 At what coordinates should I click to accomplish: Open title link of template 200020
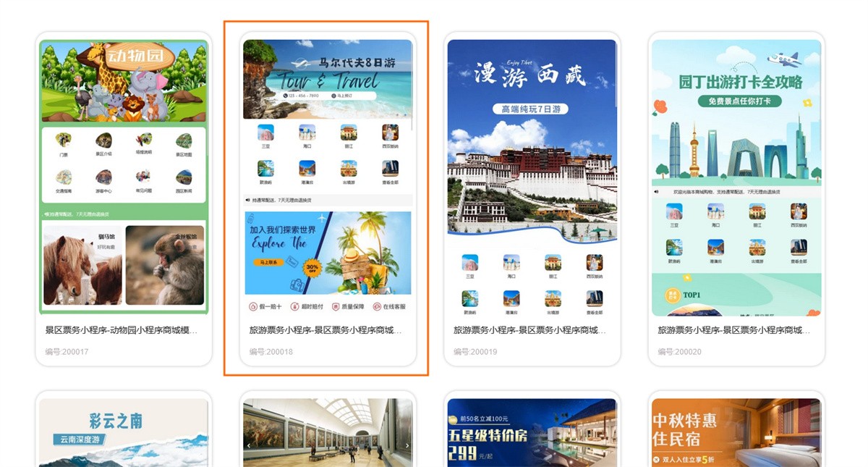pos(734,330)
